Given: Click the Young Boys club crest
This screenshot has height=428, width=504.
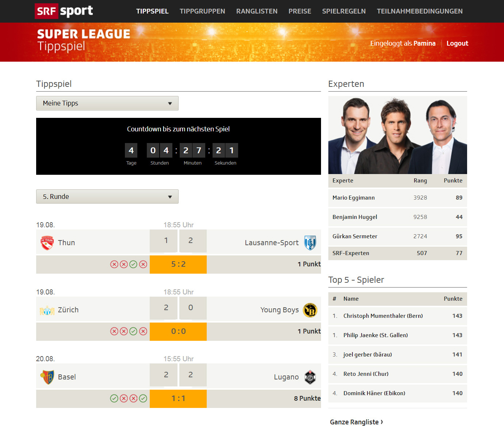Looking at the screenshot, I should [x=310, y=310].
